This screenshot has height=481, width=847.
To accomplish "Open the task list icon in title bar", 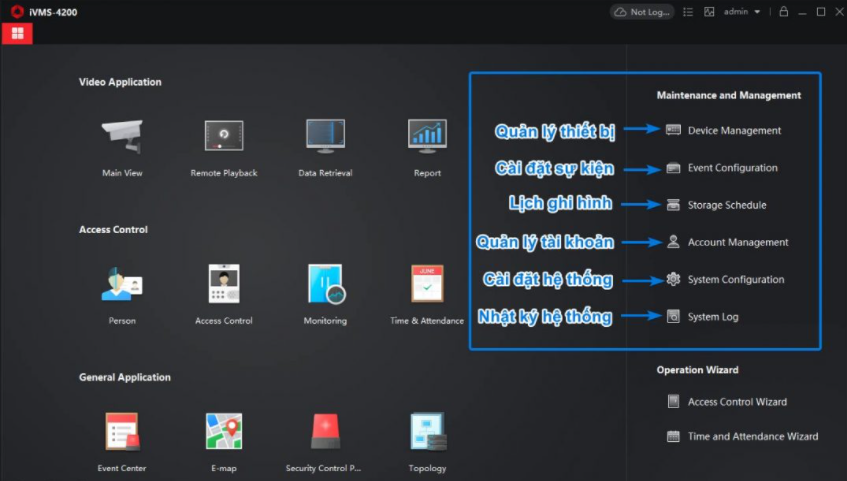I will coord(688,11).
